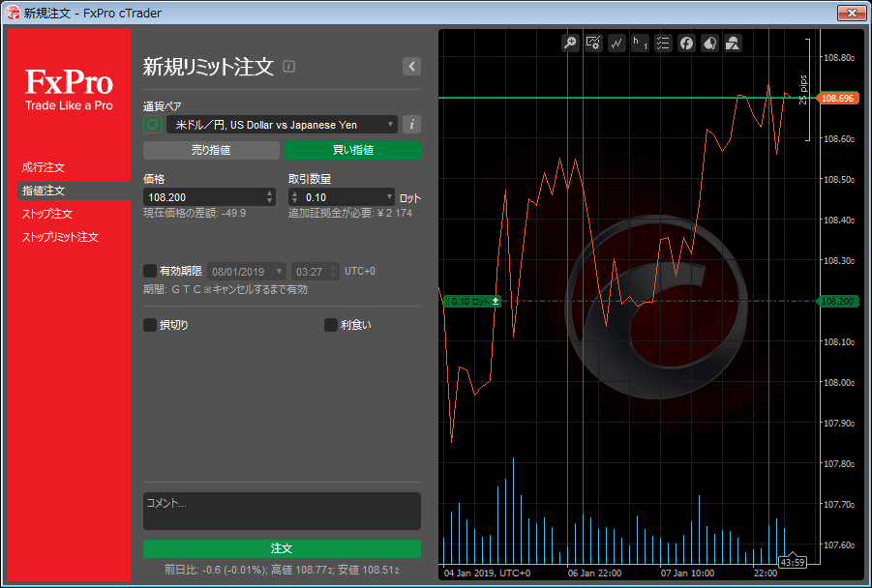Click the orange 108.696 current price tag

coord(837,99)
